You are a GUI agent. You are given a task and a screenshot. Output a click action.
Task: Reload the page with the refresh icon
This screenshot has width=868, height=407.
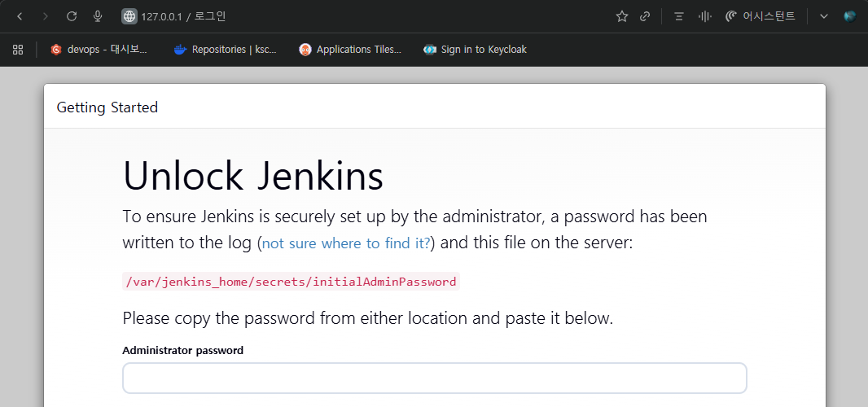(72, 16)
